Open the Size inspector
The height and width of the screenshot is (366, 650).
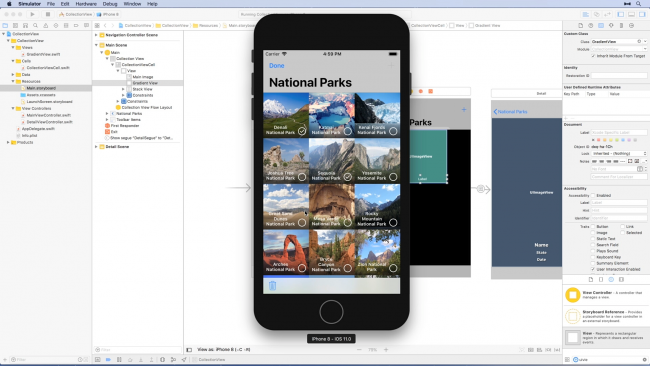coord(621,26)
